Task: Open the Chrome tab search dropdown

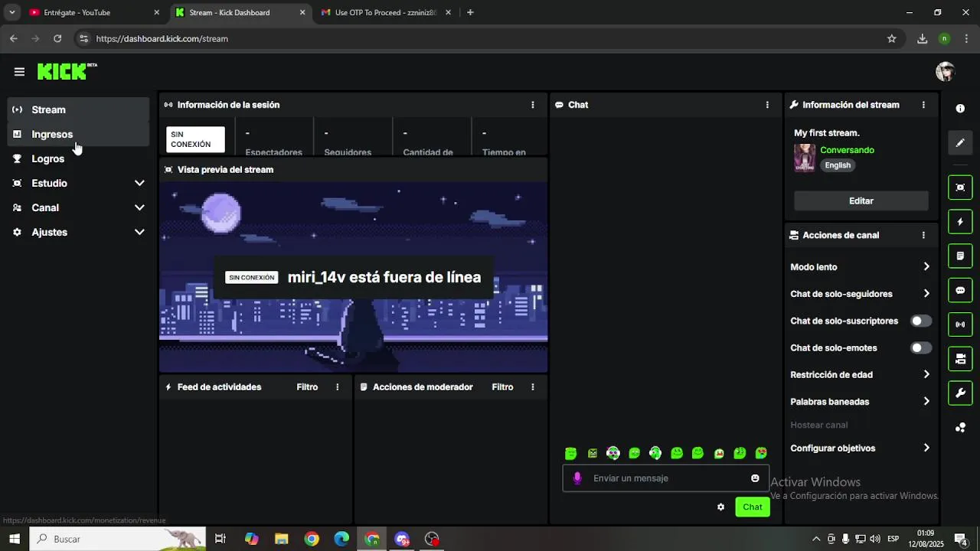Action: (x=12, y=12)
